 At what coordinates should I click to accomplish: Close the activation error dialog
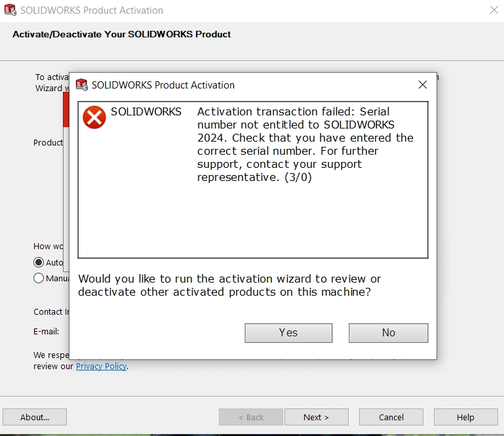point(423,85)
